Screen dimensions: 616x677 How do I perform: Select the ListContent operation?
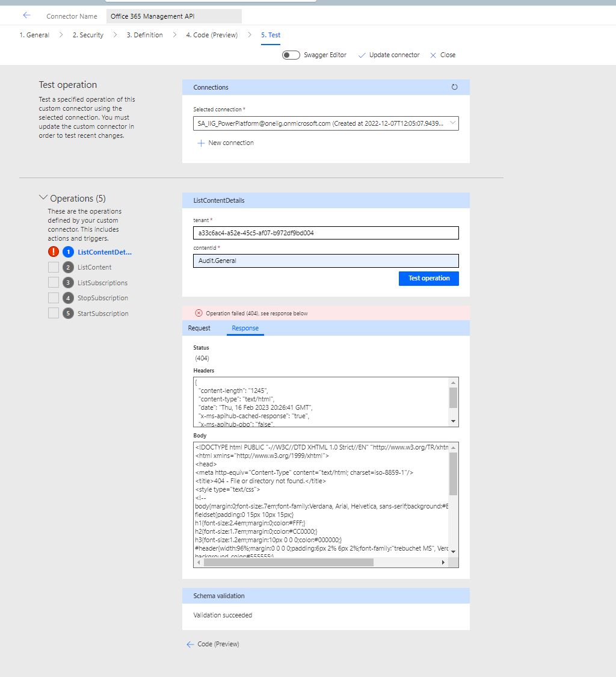94,267
